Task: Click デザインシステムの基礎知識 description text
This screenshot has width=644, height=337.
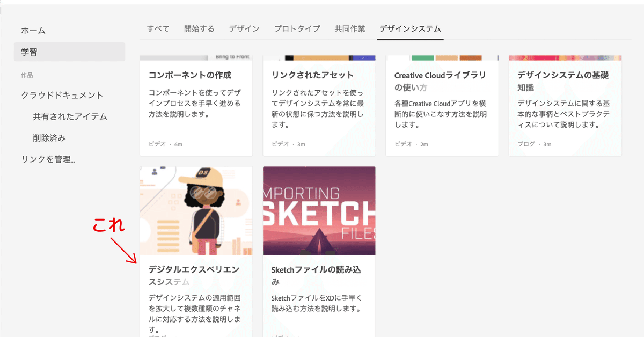Action: tap(563, 114)
